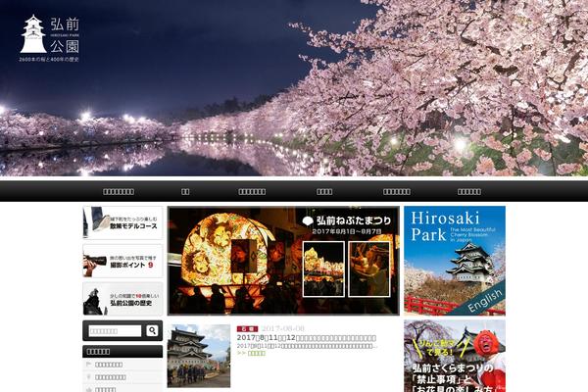The width and height of the screenshot is (588, 392).
Task: Open the sidebar item with the map pin icon
Action: click(x=122, y=377)
